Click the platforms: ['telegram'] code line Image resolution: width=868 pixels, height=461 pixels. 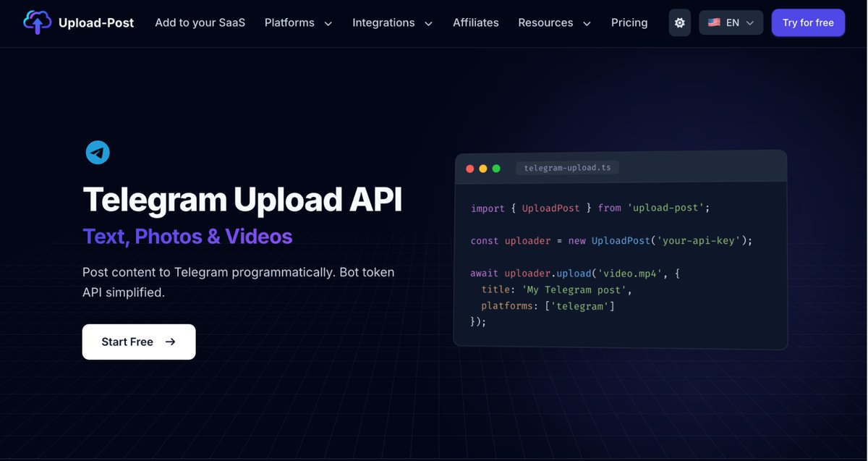[548, 306]
